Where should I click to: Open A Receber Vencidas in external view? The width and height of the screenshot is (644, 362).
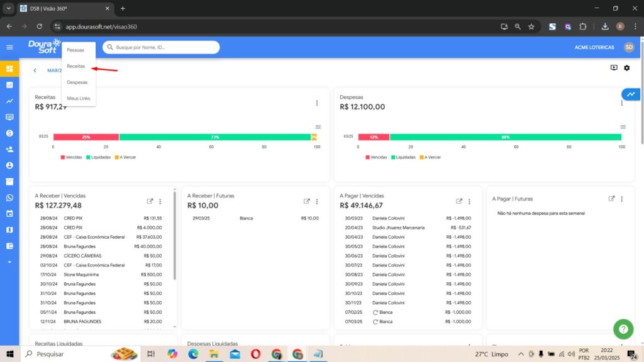click(x=150, y=201)
